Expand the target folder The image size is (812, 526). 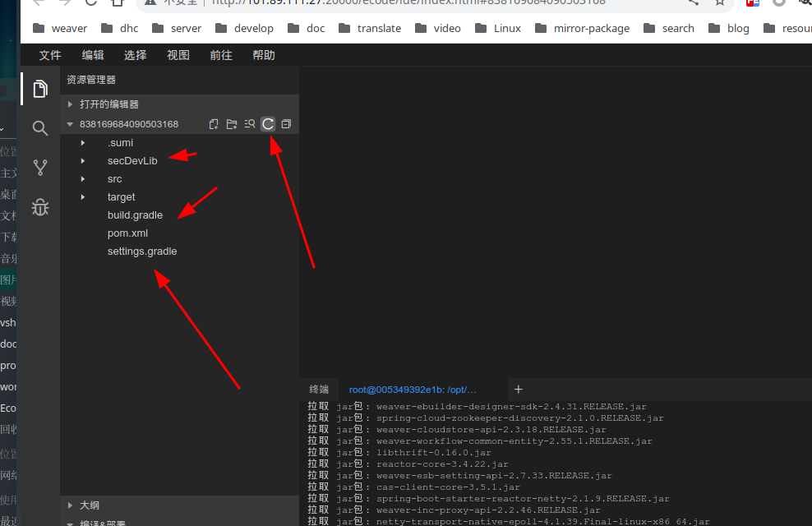83,197
